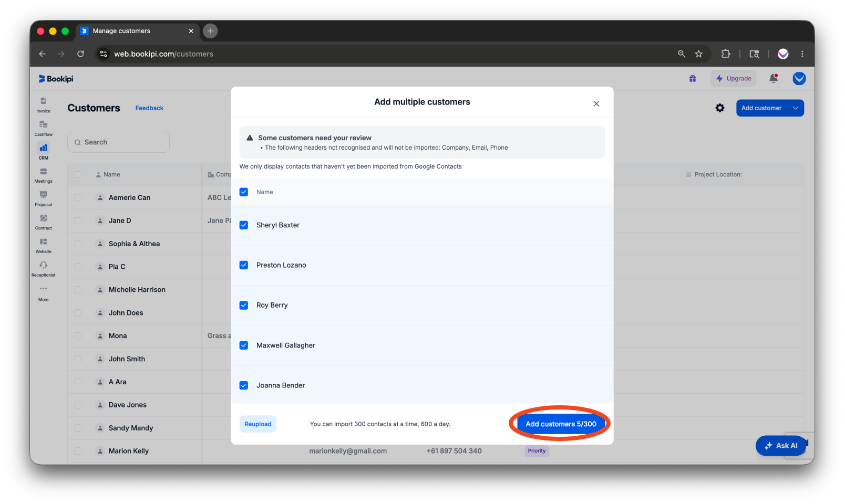
Task: Open the Michelle Harrison customer row
Action: [x=137, y=290]
